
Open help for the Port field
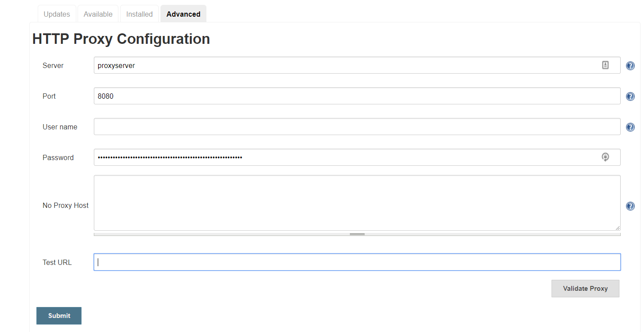tap(630, 96)
